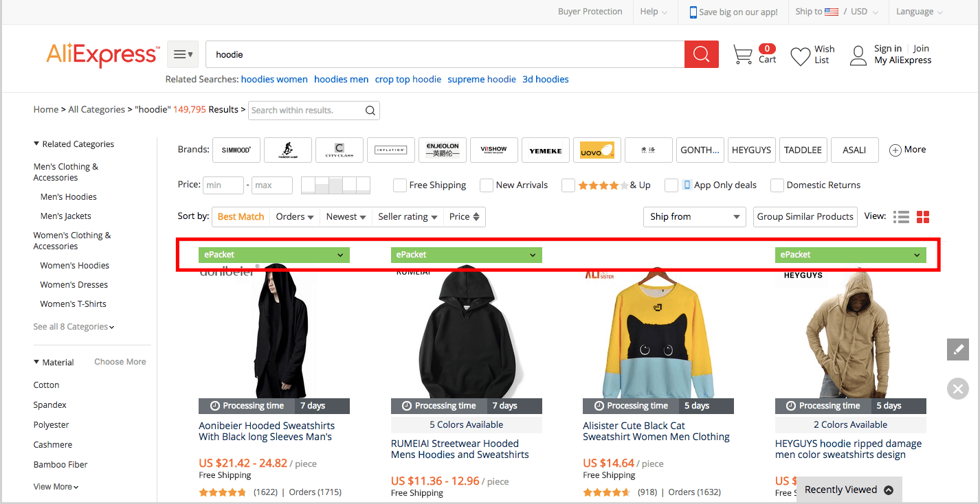
Task: Select the YEMEKE brand logo
Action: tap(546, 150)
